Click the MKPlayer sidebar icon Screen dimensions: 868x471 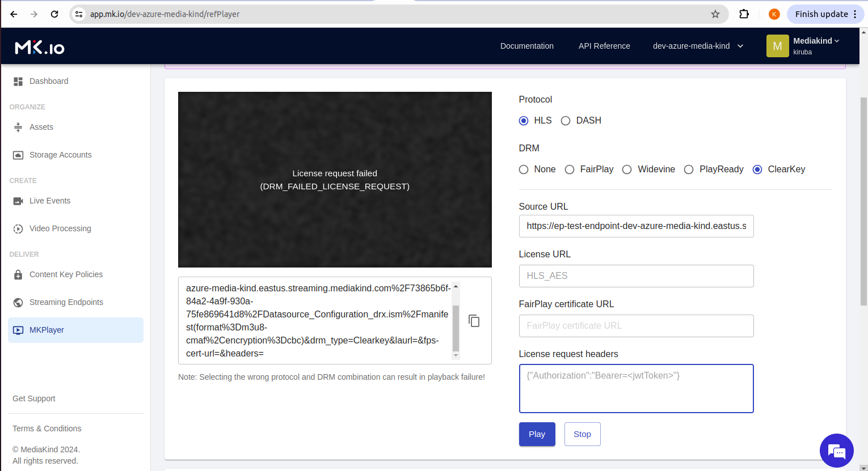pos(18,330)
